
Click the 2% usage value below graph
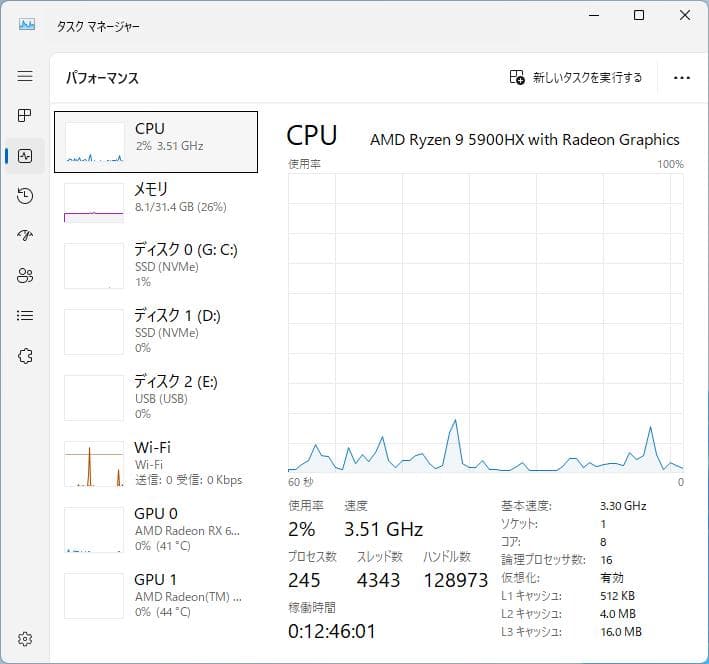[302, 529]
